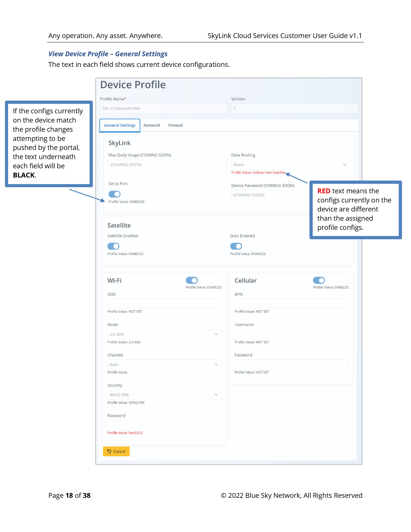Click red text 'Profile Value: Cellular then Satellite'
Viewport: 411px width, 532px height.
258,172
